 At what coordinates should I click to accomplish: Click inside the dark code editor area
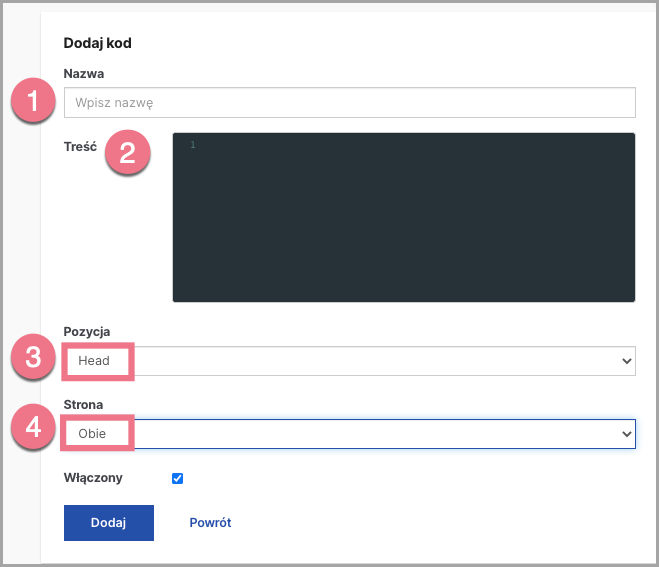403,217
